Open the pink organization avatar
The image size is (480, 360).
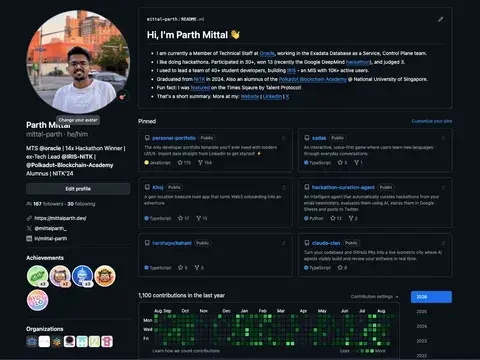pyautogui.click(x=107, y=341)
